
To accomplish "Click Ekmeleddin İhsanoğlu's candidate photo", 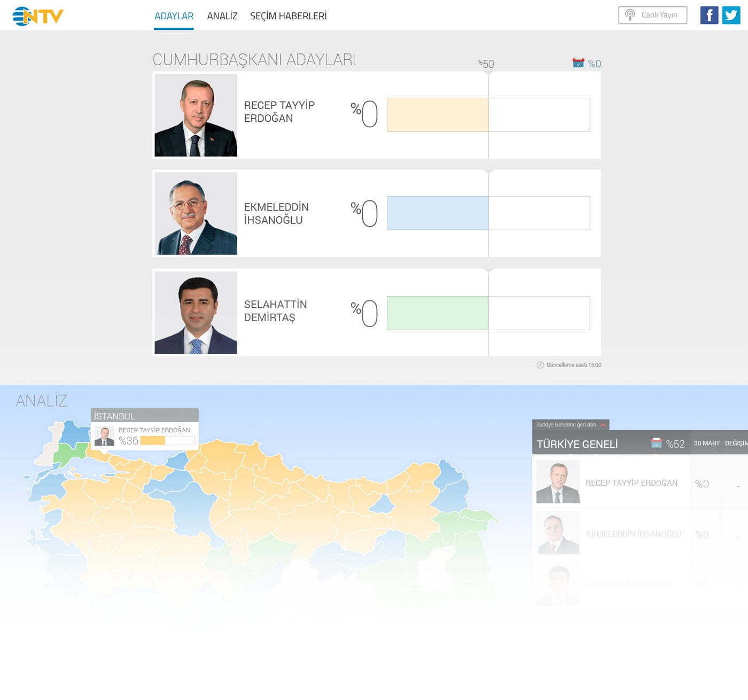I will 196,214.
